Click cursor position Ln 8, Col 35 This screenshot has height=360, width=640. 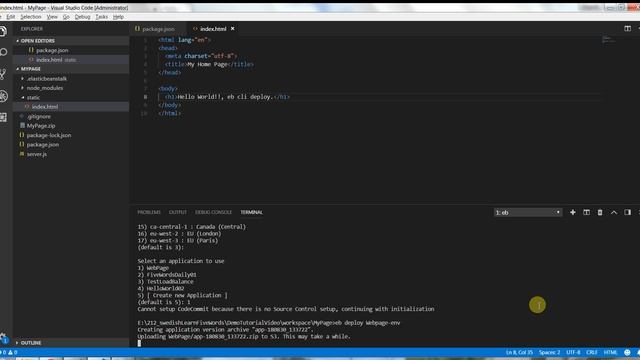tap(519, 352)
